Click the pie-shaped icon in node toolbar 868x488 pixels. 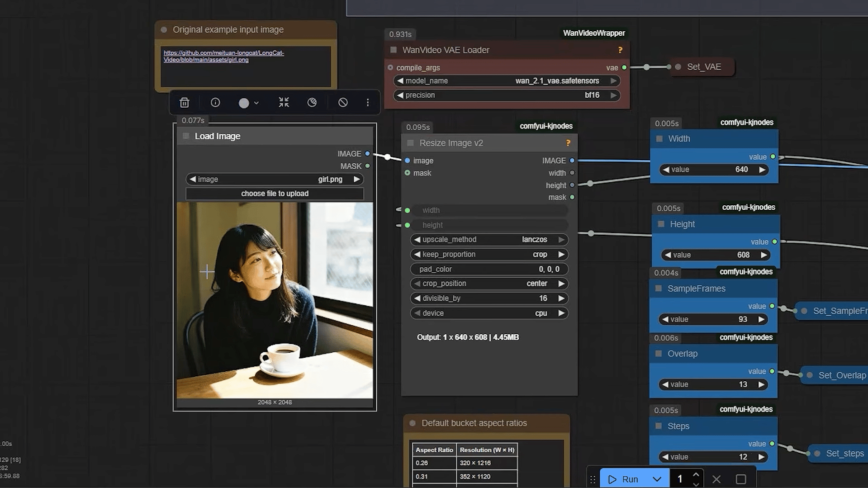tap(312, 103)
